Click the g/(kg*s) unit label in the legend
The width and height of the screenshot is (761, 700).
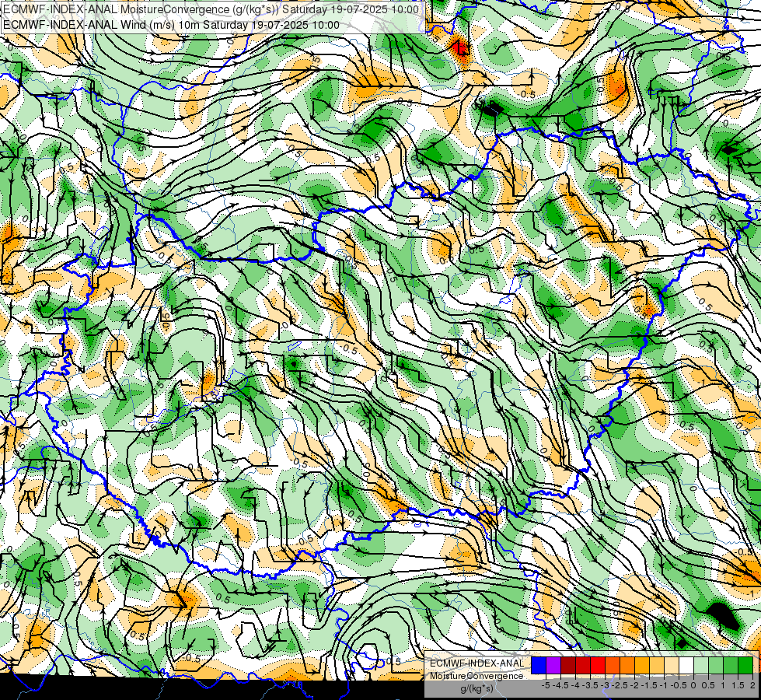476,689
